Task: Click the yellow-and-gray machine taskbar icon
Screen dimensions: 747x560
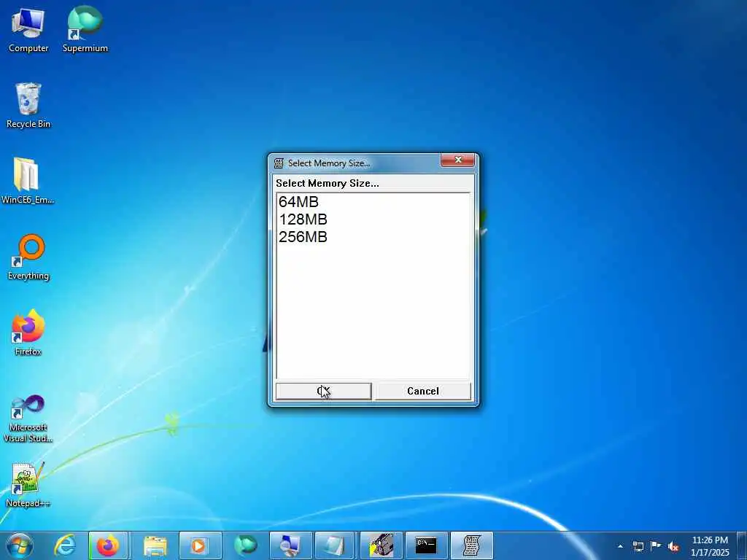Action: point(381,545)
